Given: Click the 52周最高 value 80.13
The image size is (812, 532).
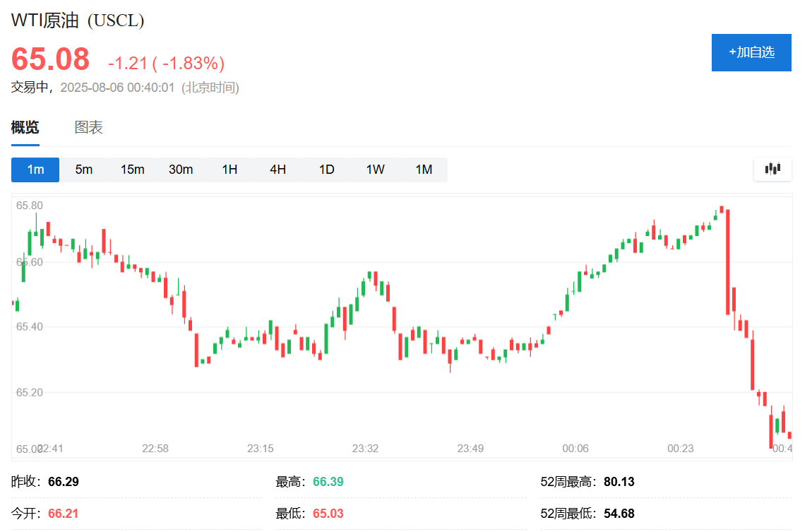Looking at the screenshot, I should click(x=619, y=481).
